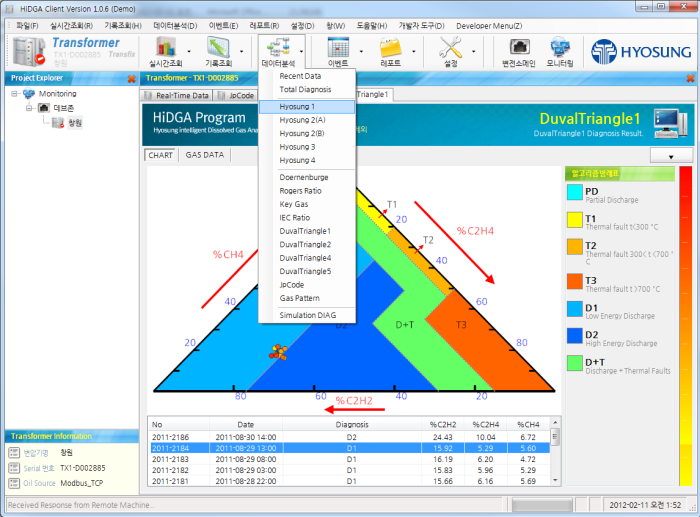Open the 레포트 folder icon
Image resolution: width=700 pixels, height=517 pixels.
tap(391, 47)
